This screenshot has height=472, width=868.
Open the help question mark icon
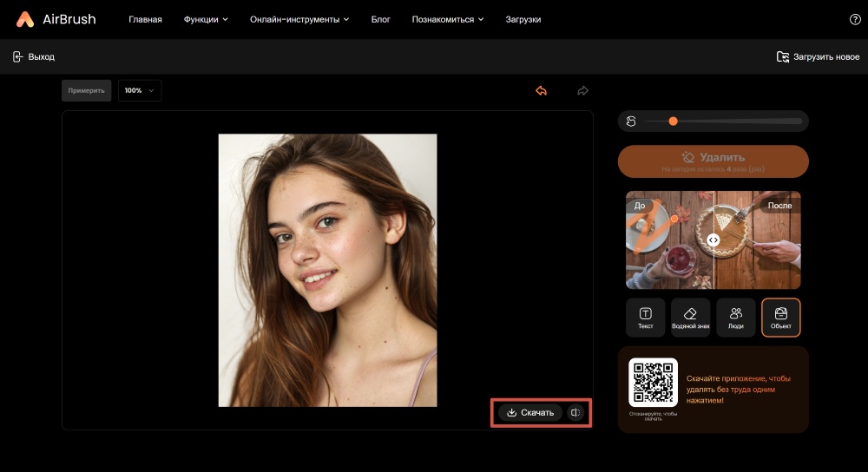pyautogui.click(x=855, y=19)
